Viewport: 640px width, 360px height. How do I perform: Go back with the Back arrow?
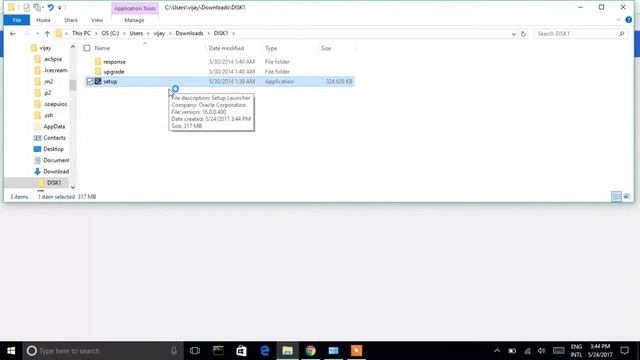13,33
